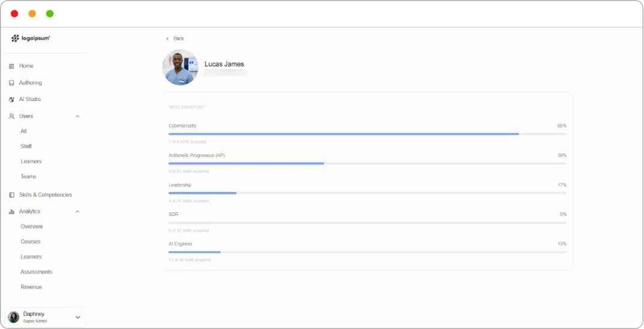Click the logoipsum logo

(31, 38)
